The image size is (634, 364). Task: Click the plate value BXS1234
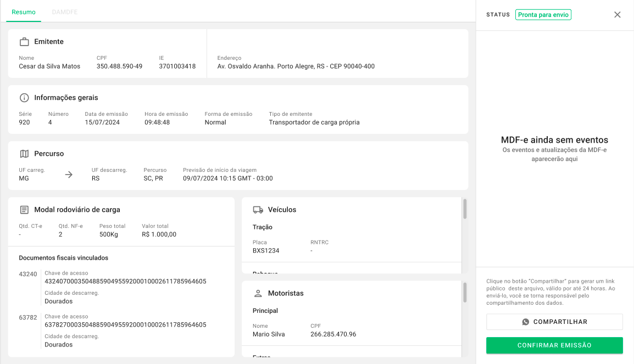tap(266, 251)
